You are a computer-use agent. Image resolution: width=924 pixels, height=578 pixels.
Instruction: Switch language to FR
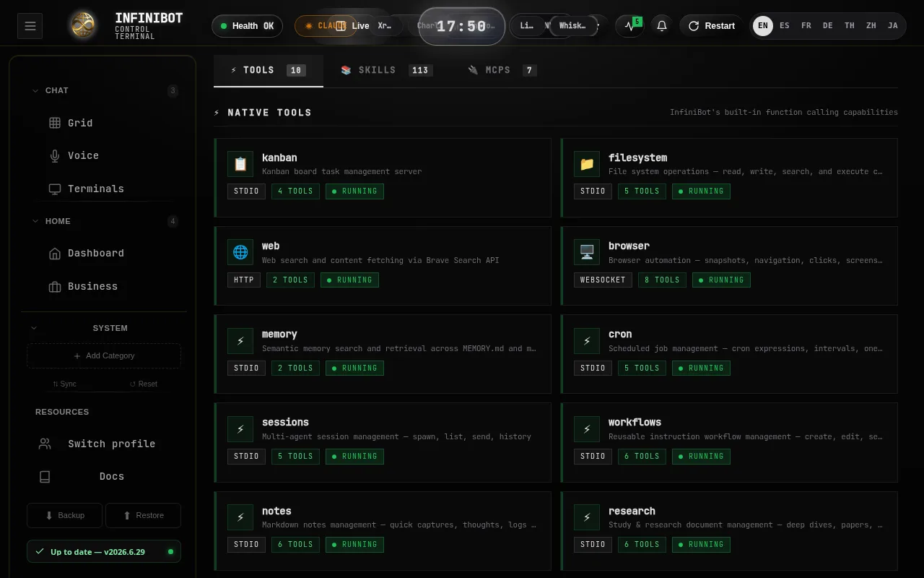806,26
